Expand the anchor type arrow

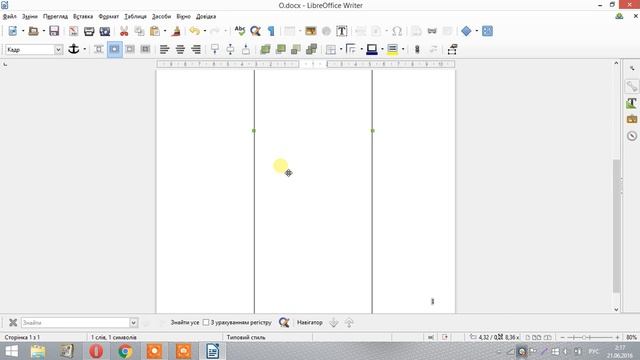click(84, 49)
